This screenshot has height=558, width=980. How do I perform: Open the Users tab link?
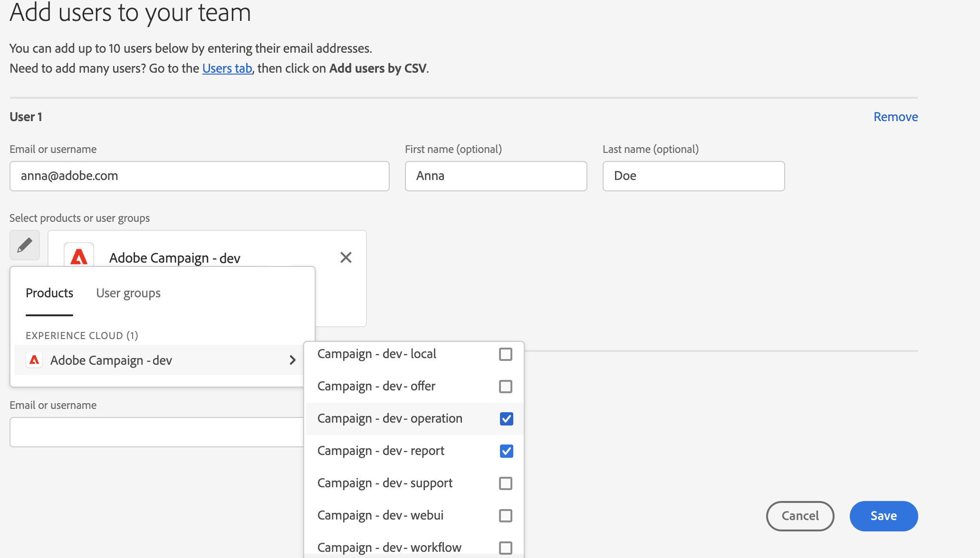click(227, 68)
